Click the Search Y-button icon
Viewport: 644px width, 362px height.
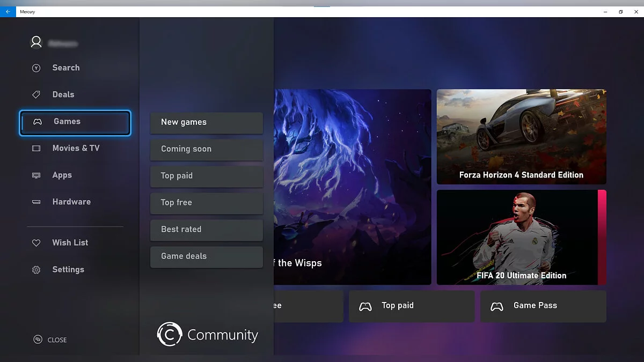(36, 68)
